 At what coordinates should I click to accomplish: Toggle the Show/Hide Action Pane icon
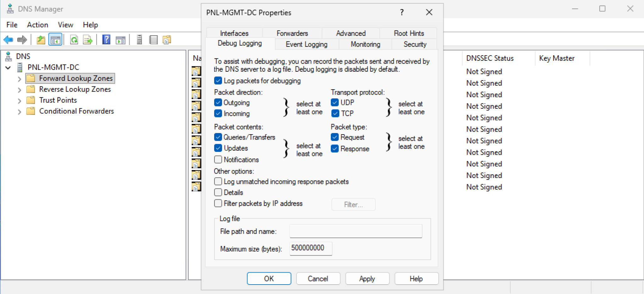click(120, 40)
